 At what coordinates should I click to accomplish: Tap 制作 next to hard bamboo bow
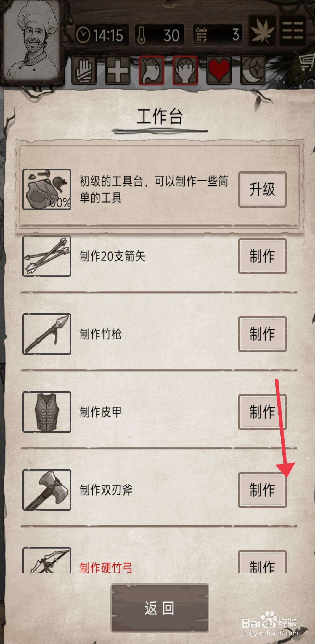click(x=262, y=562)
